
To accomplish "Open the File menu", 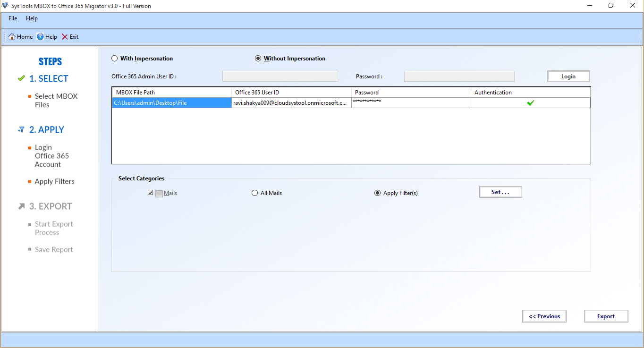I will tap(13, 18).
